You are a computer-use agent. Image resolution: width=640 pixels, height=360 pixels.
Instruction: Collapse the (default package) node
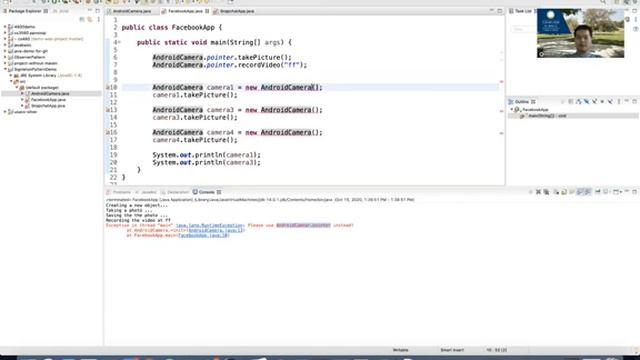(17, 88)
